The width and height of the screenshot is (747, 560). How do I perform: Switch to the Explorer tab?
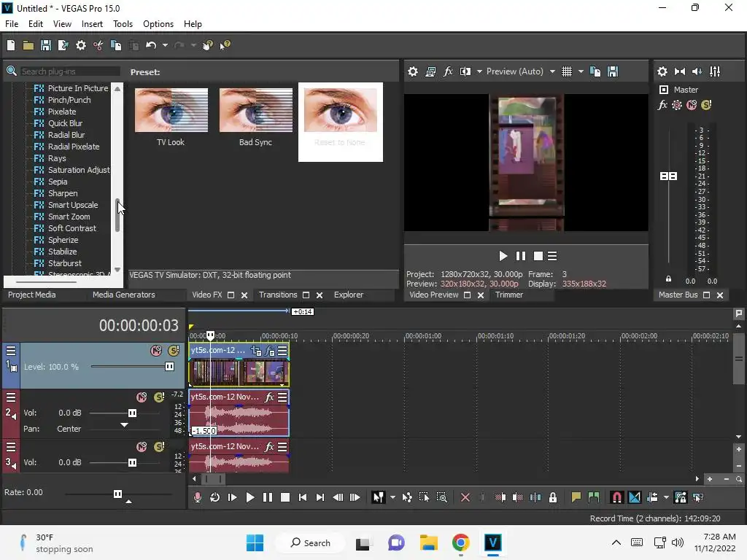click(349, 295)
